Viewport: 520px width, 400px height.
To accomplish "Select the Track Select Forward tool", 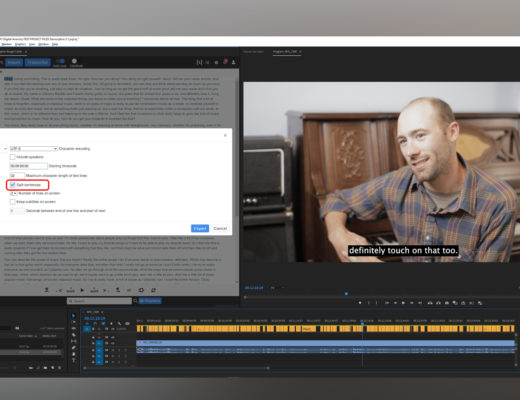I will click(74, 322).
